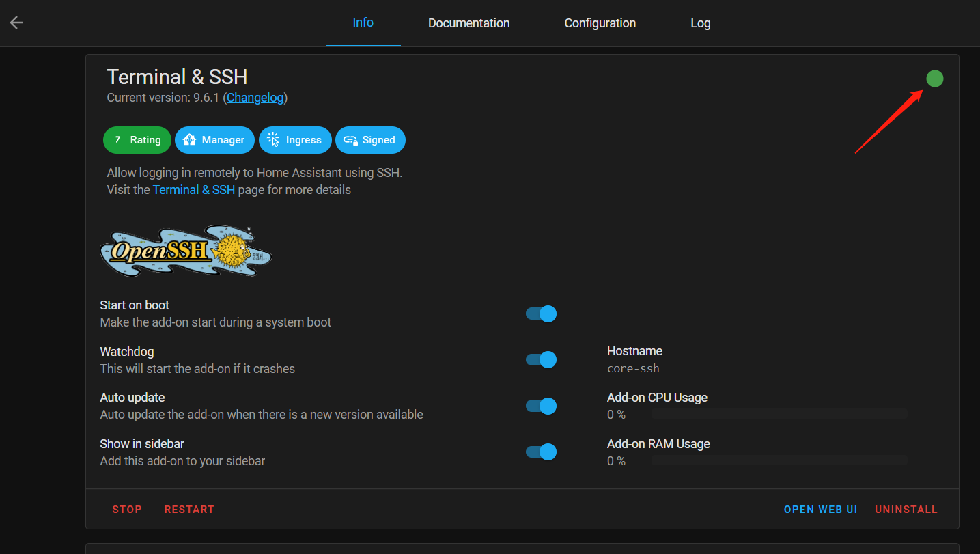Switch to the Info tab
This screenshot has width=980, height=554.
tap(363, 23)
